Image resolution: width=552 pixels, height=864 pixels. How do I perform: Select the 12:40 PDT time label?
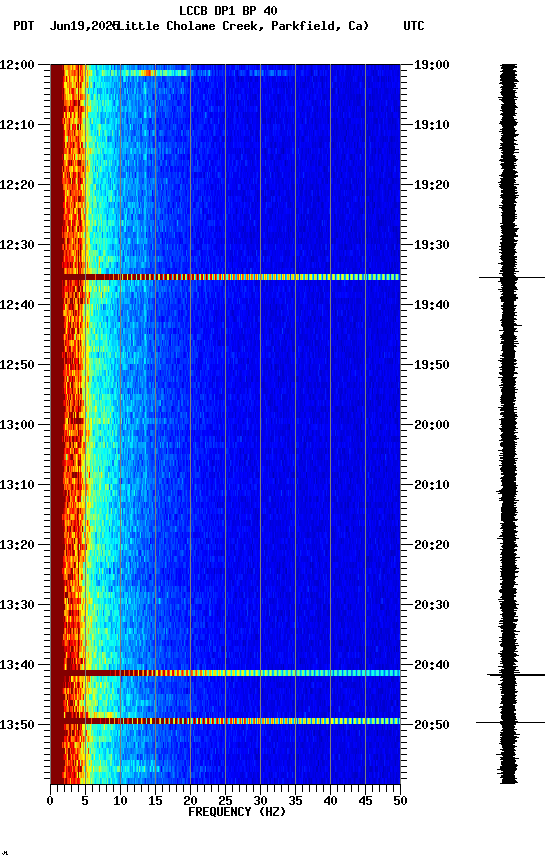[17, 305]
